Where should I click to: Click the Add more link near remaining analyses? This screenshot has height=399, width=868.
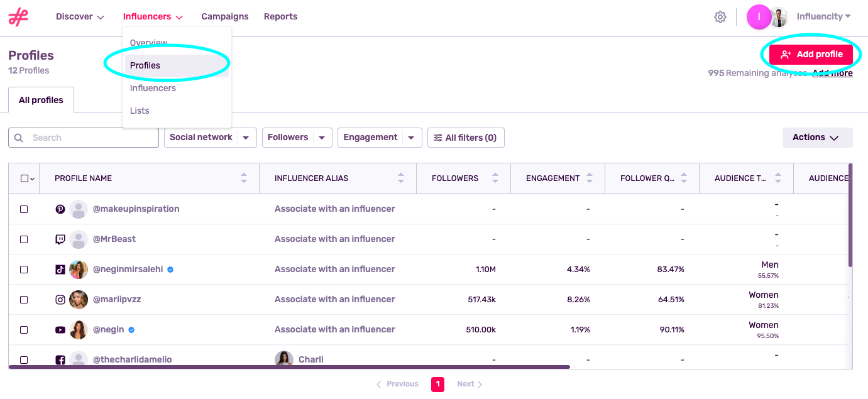pos(832,73)
